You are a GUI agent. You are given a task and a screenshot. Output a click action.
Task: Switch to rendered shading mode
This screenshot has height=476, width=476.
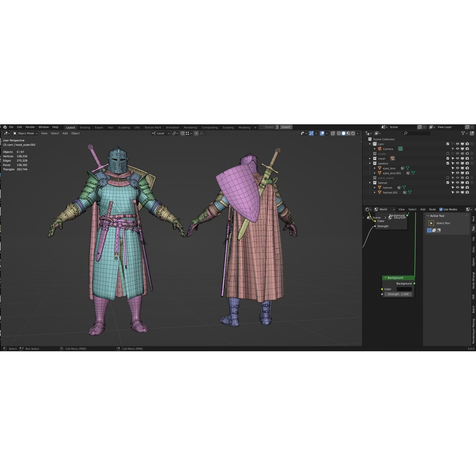[x=353, y=133]
